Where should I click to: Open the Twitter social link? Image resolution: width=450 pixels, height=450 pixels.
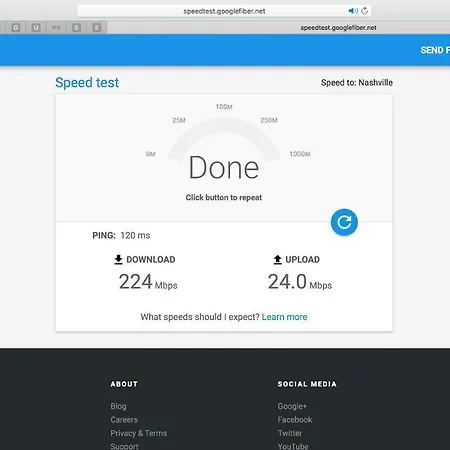point(290,433)
